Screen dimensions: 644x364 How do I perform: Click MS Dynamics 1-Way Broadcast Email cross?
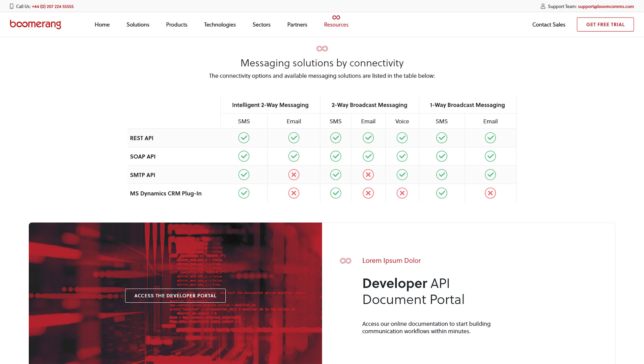[x=490, y=193]
